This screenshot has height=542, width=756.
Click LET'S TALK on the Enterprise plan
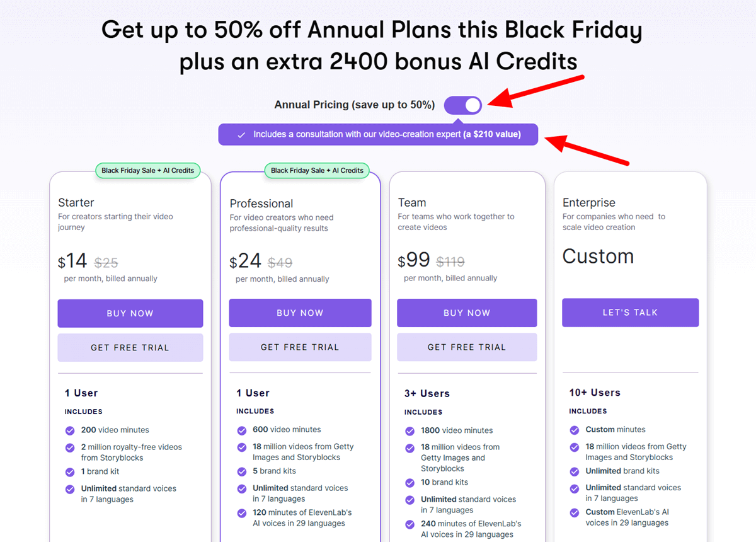point(630,313)
